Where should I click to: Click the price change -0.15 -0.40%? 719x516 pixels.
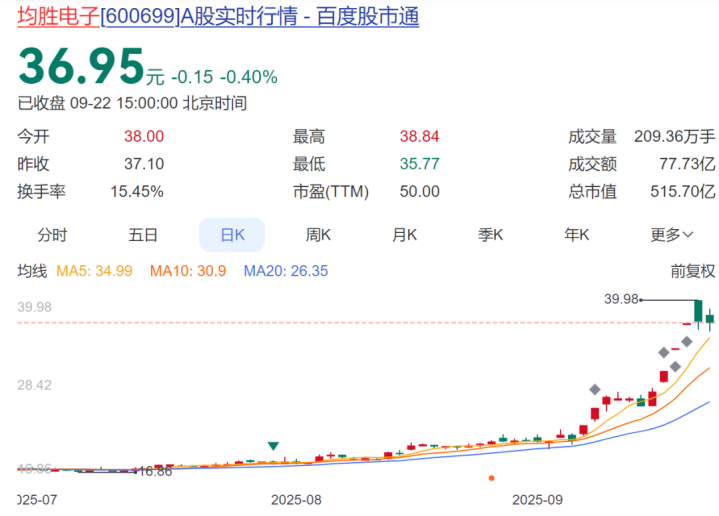[x=224, y=77]
